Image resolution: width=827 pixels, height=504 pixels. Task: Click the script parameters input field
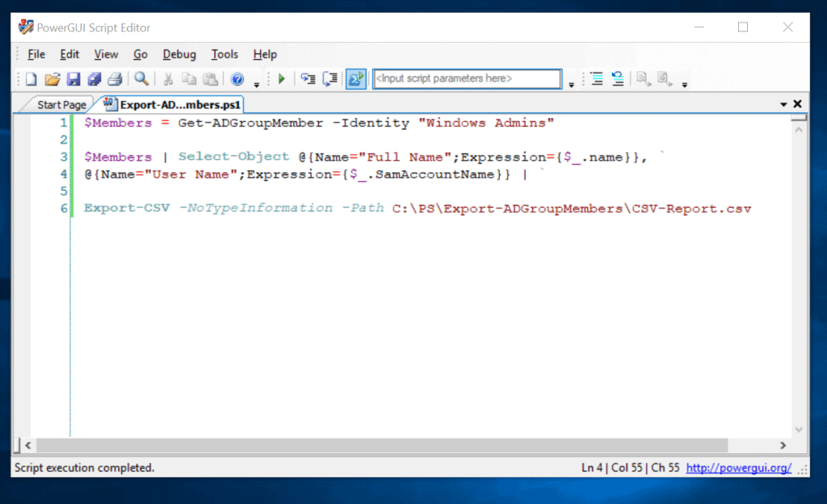467,78
